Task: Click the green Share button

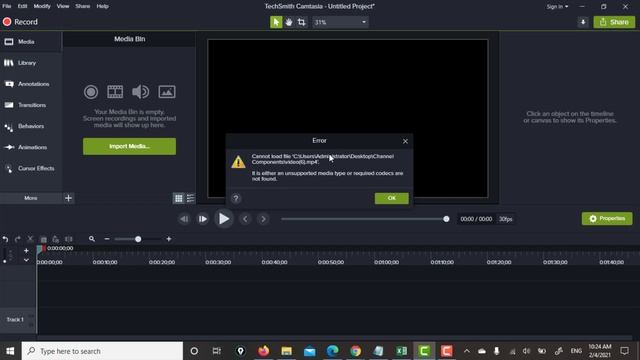Action: coord(614,22)
